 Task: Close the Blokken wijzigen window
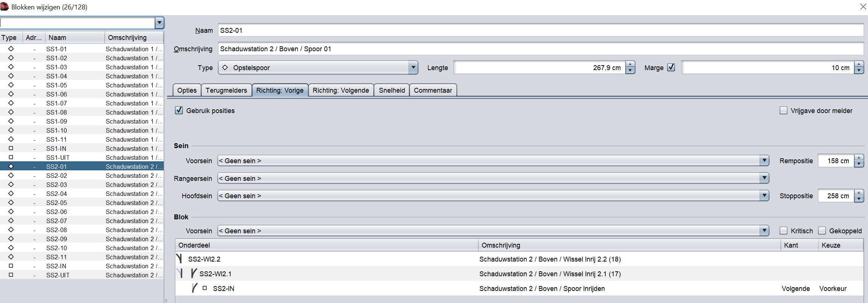click(x=863, y=7)
